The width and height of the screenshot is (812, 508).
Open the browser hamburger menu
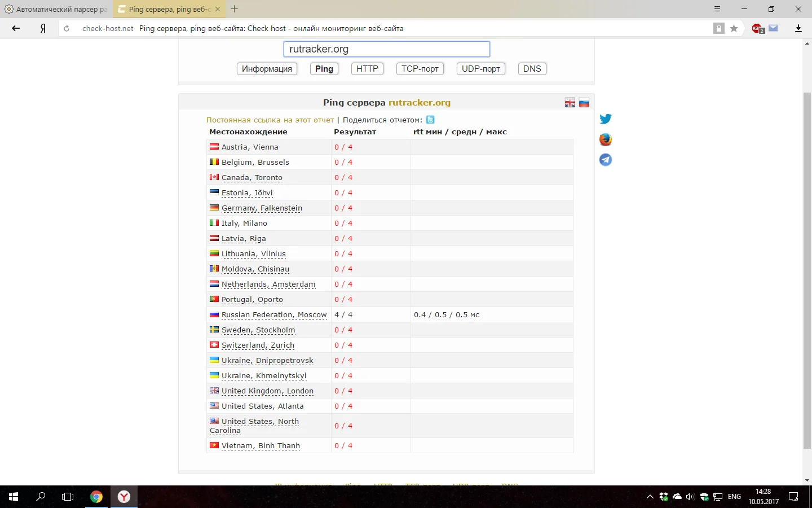click(717, 9)
